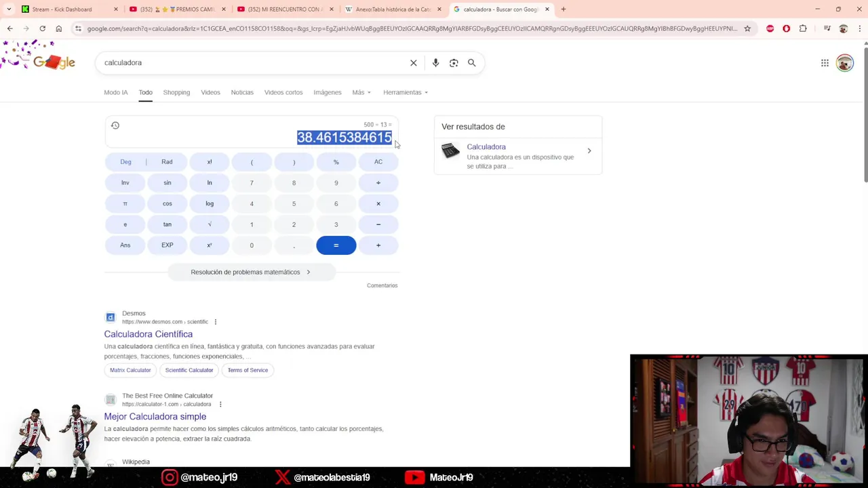Image resolution: width=868 pixels, height=488 pixels.
Task: Click the factorial x! key
Action: pos(210,162)
